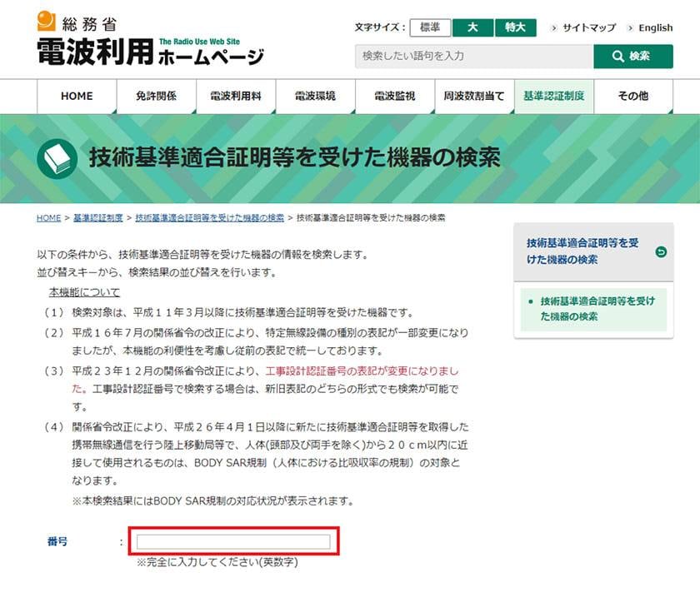
Task: Open the その他 menu
Action: [633, 97]
